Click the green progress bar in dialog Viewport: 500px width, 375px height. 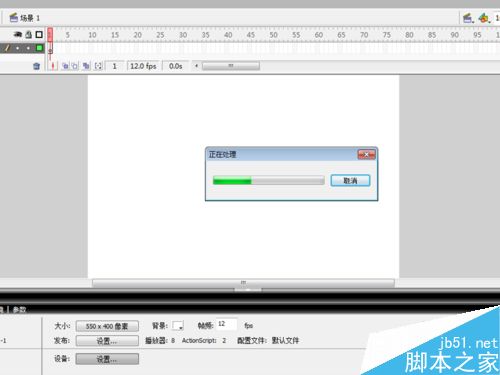point(269,181)
